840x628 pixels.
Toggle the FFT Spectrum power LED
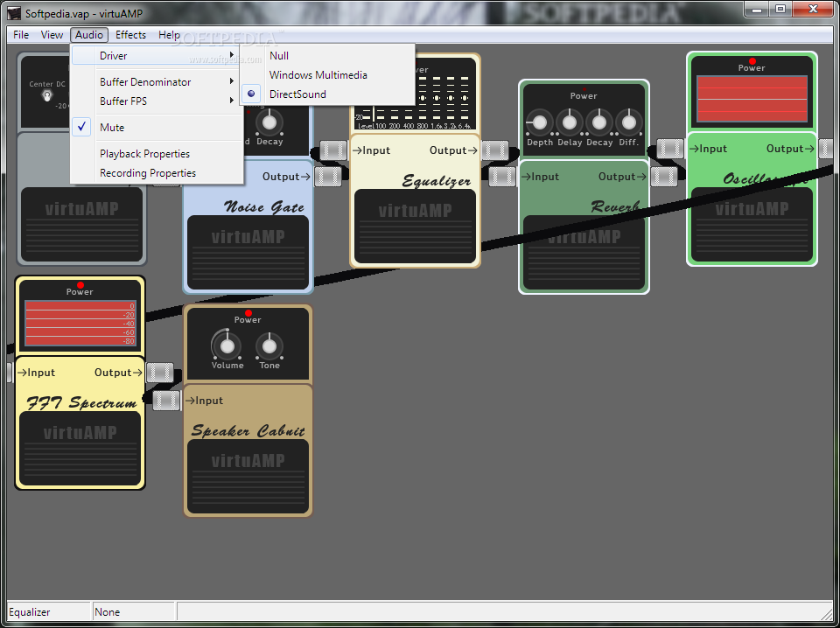click(80, 285)
